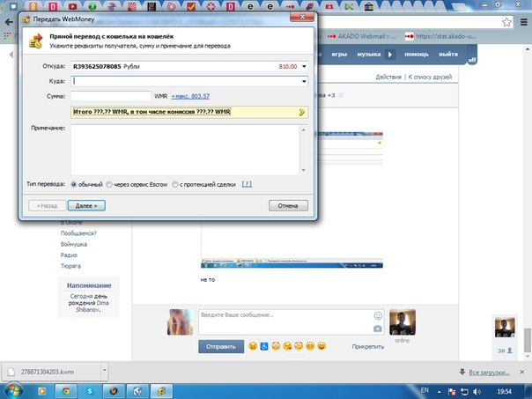532x399 pixels.
Task: Click the Отправить send button
Action: coord(221,347)
